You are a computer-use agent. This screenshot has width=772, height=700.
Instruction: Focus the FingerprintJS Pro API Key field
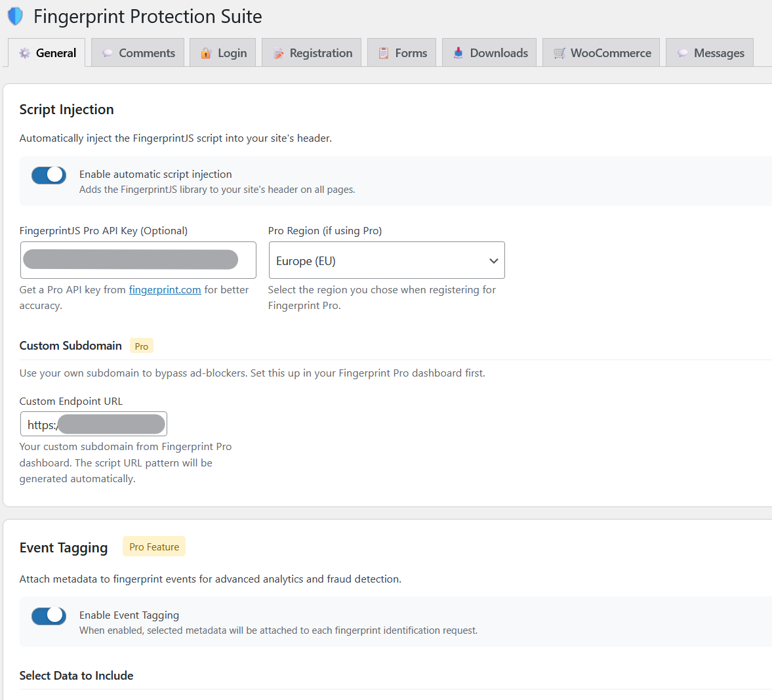[x=138, y=260]
